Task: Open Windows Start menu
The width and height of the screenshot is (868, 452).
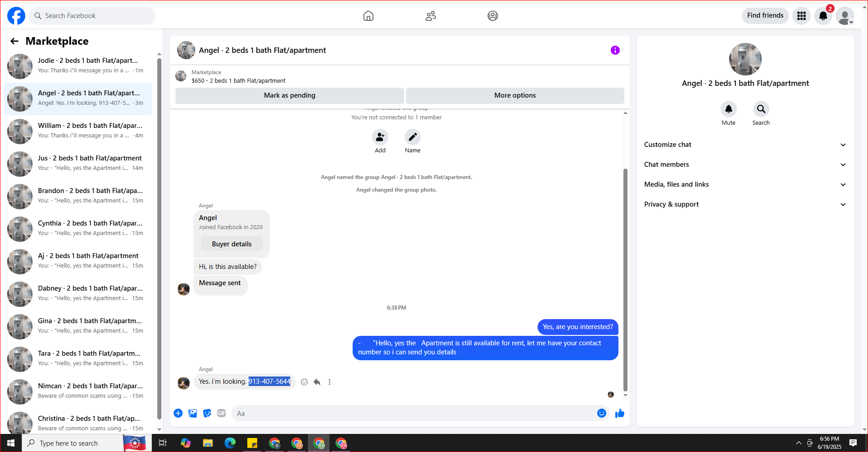Action: [11, 443]
